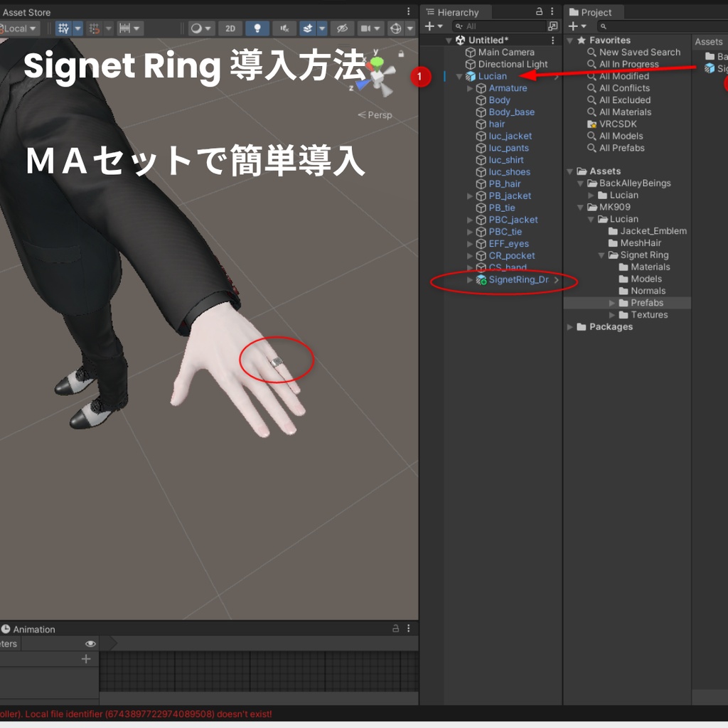Click the ruler snap increment icon
Image resolution: width=728 pixels, height=728 pixels.
coord(124,28)
